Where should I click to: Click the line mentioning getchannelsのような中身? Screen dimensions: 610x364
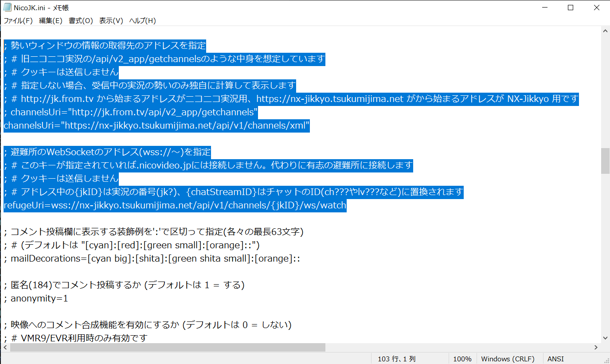point(164,59)
